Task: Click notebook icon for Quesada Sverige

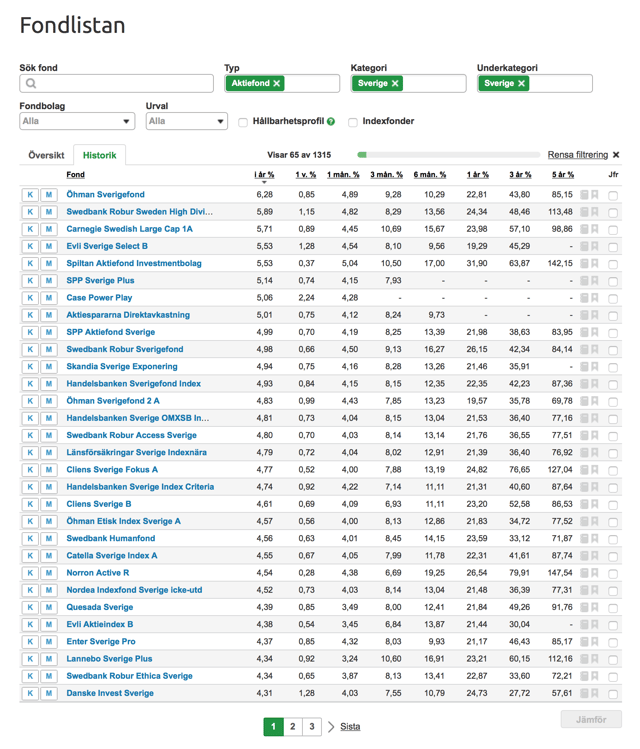Action: [x=584, y=608]
